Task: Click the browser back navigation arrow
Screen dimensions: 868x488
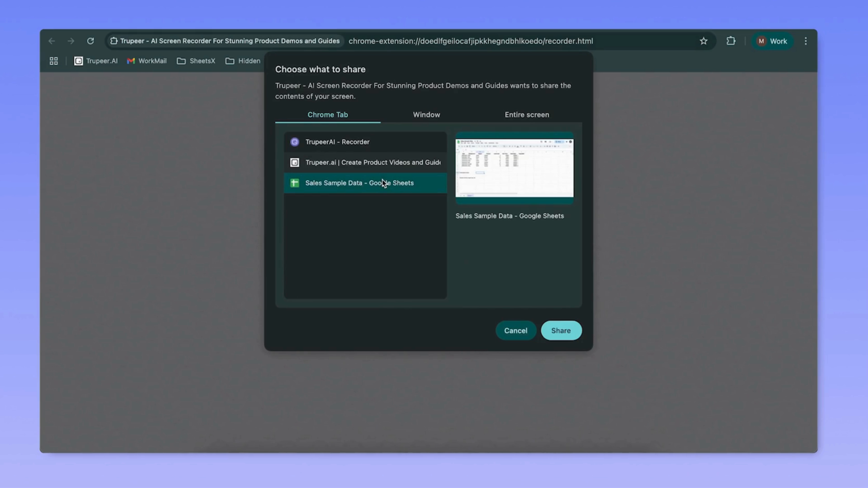Action: pos(51,41)
